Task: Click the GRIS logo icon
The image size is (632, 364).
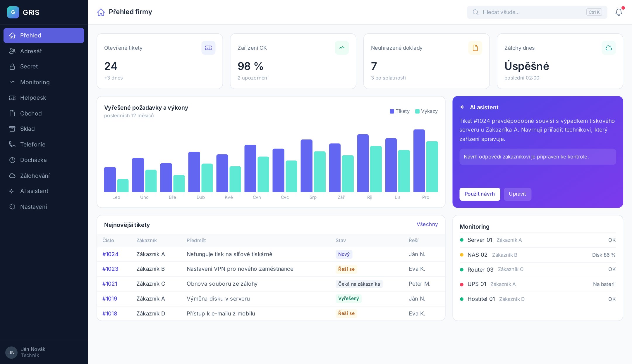Action: pos(13,12)
